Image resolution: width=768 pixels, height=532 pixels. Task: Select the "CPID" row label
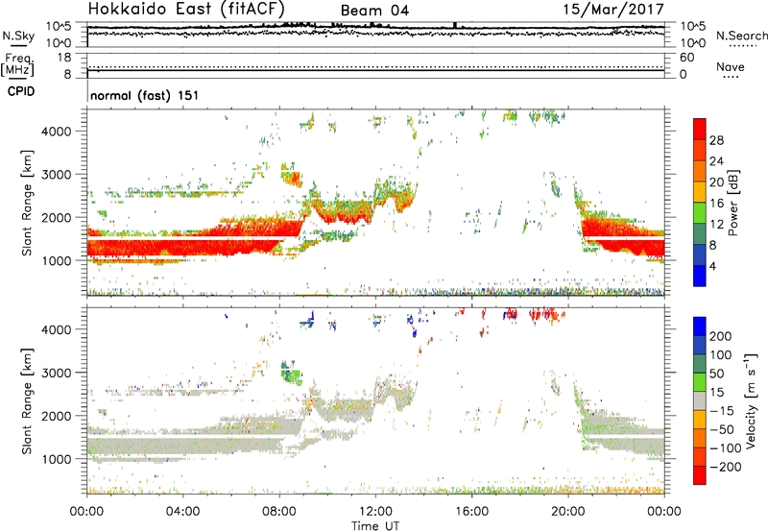21,91
